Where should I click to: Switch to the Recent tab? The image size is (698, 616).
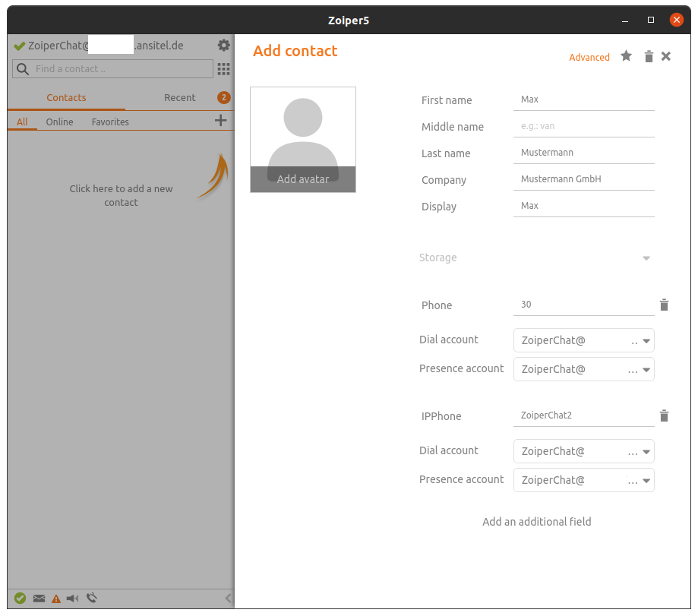pos(180,98)
